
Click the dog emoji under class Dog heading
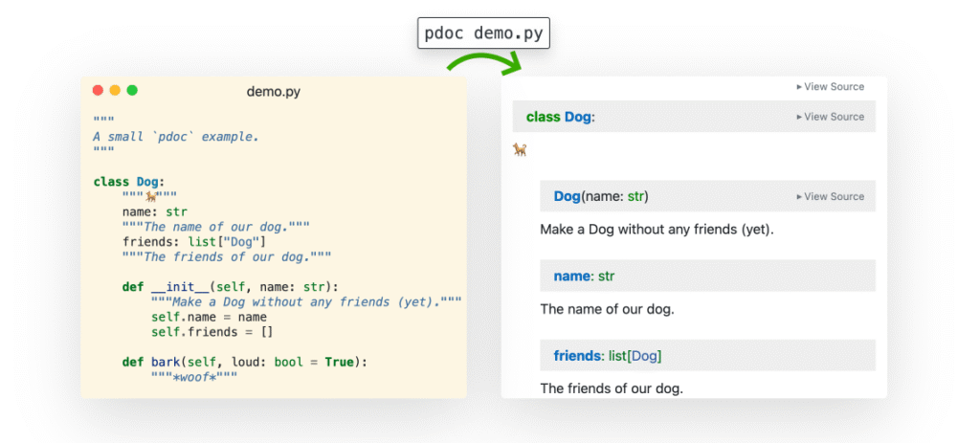coord(520,149)
